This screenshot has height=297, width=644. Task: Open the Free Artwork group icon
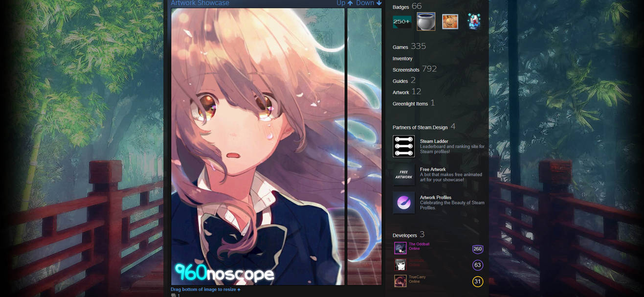pyautogui.click(x=404, y=175)
